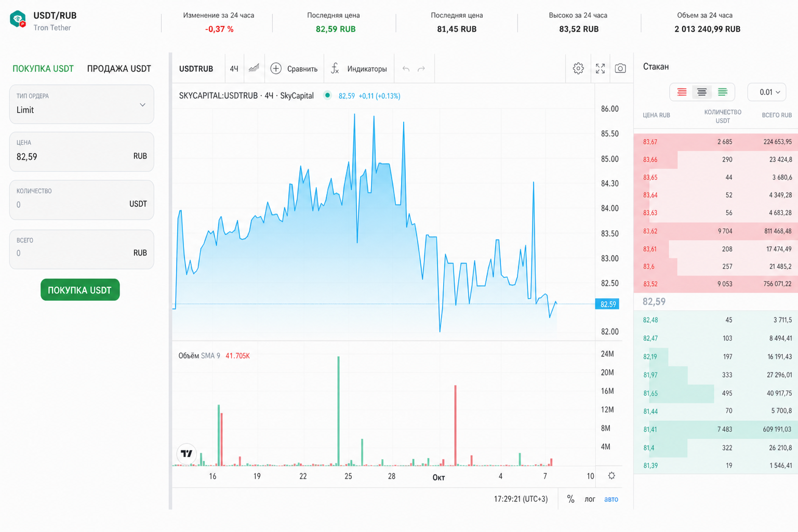This screenshot has height=532, width=798.
Task: Take a chart snapshot with camera icon
Action: point(620,68)
